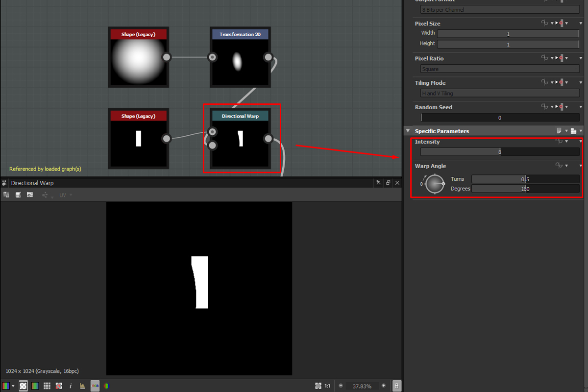Click the Transformation 2D input connector
Viewport: 588px width, 392px height.
pos(212,57)
